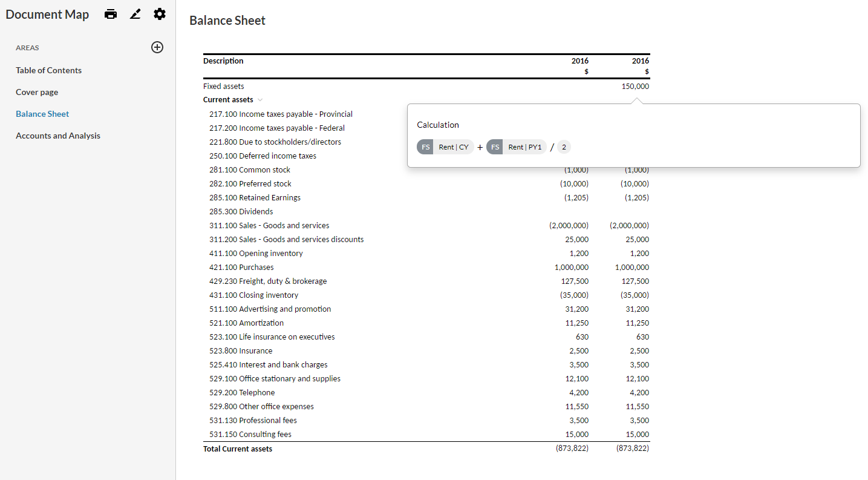Expand the Fixed assets row
This screenshot has height=480, width=868.
point(224,86)
